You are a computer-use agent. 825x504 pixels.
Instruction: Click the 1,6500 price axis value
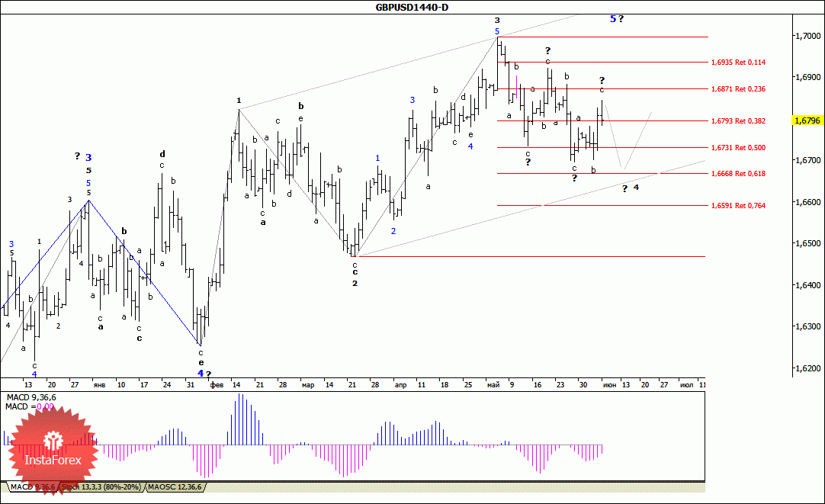tap(807, 243)
